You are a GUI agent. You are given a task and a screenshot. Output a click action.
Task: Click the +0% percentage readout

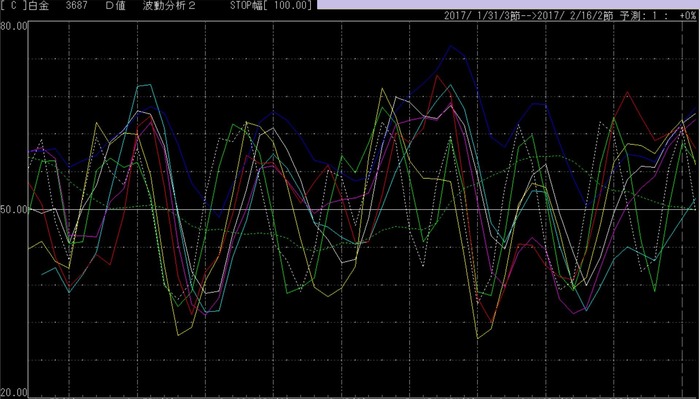tap(688, 16)
